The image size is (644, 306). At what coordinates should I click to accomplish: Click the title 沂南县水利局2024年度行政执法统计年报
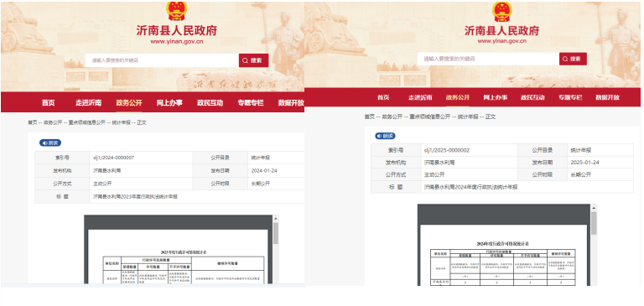point(470,187)
